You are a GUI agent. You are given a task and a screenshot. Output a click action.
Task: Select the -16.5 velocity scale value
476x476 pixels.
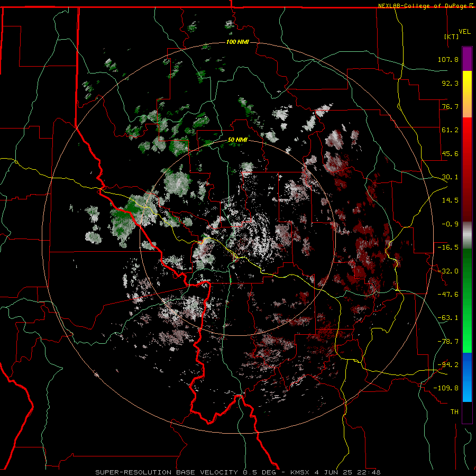pos(448,248)
